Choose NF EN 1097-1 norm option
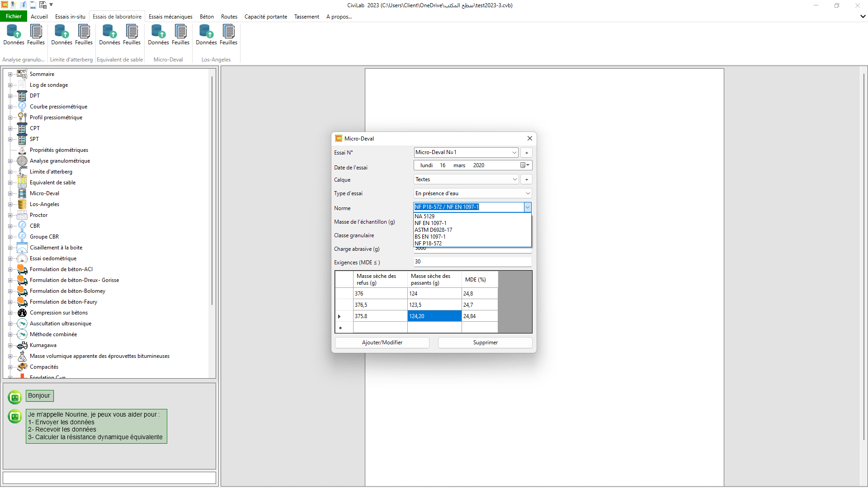The image size is (868, 488). (472, 223)
